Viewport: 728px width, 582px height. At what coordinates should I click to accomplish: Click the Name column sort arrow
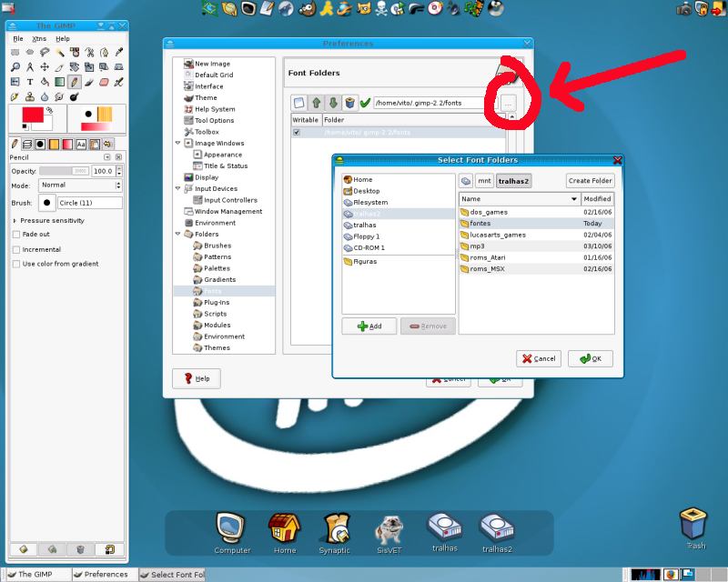tap(574, 199)
